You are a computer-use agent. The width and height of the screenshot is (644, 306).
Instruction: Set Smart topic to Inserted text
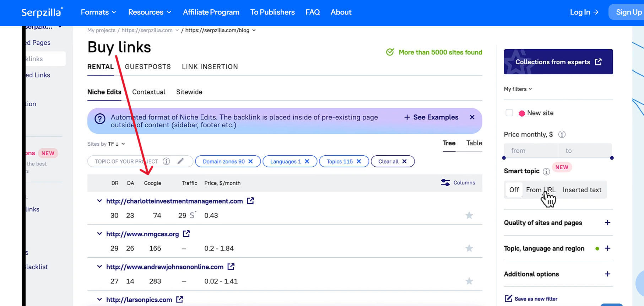582,190
